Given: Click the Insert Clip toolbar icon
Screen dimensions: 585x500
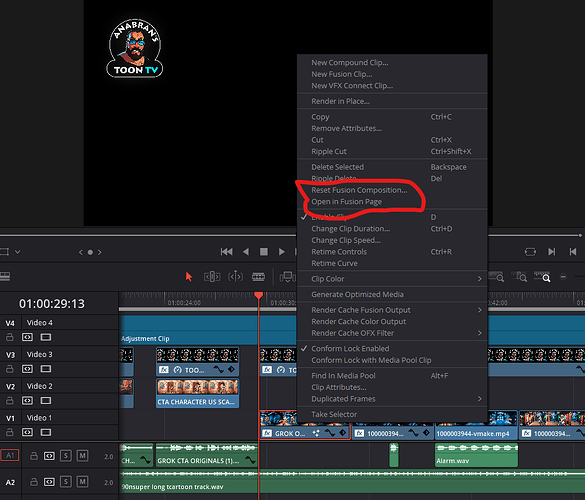Looking at the screenshot, I should tap(288, 277).
